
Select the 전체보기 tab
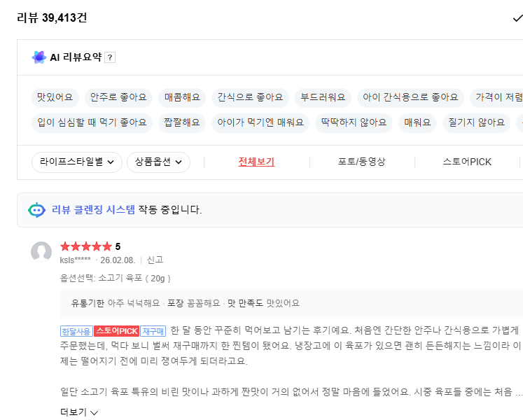(256, 162)
